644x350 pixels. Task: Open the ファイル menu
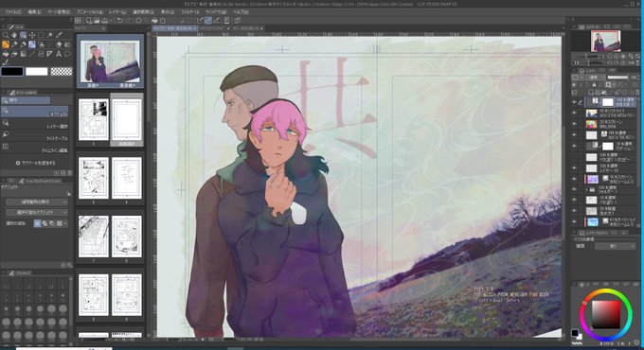(x=12, y=12)
